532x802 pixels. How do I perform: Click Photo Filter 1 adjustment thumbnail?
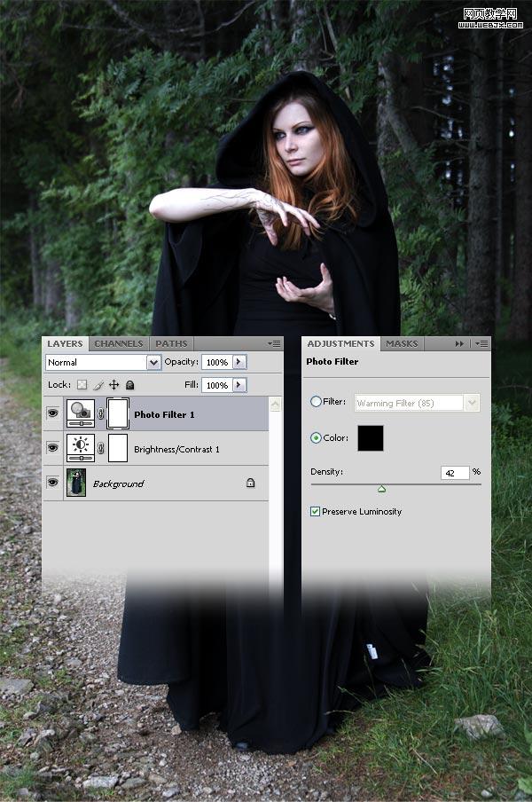(80, 413)
